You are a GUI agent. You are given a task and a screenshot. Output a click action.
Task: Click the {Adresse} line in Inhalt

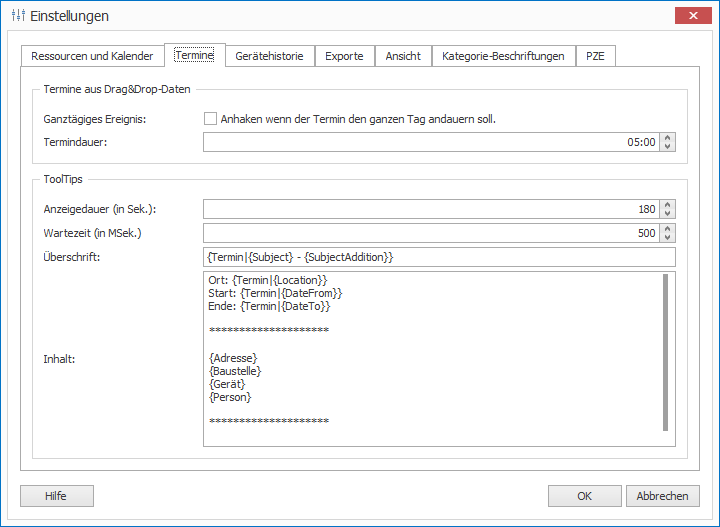click(233, 358)
